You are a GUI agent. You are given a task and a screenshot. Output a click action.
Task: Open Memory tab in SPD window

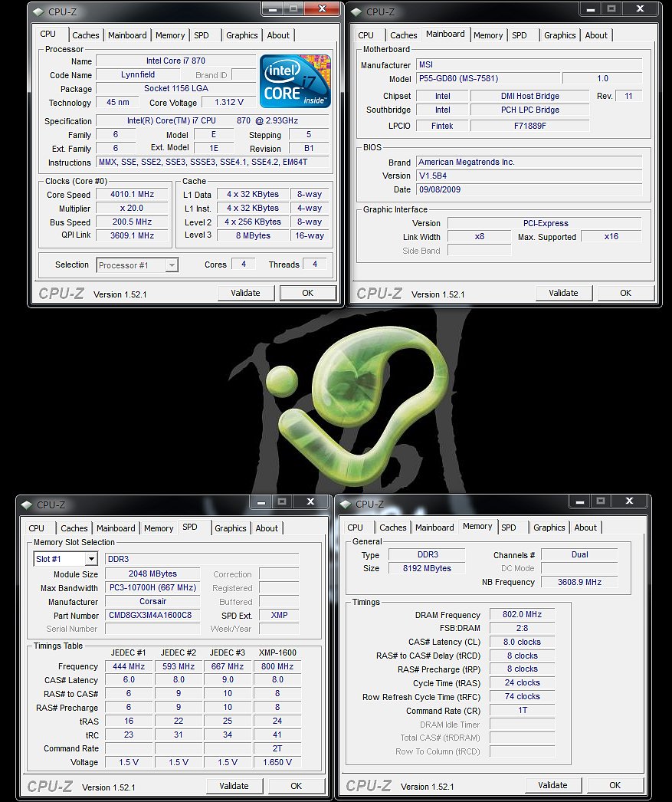pyautogui.click(x=159, y=528)
